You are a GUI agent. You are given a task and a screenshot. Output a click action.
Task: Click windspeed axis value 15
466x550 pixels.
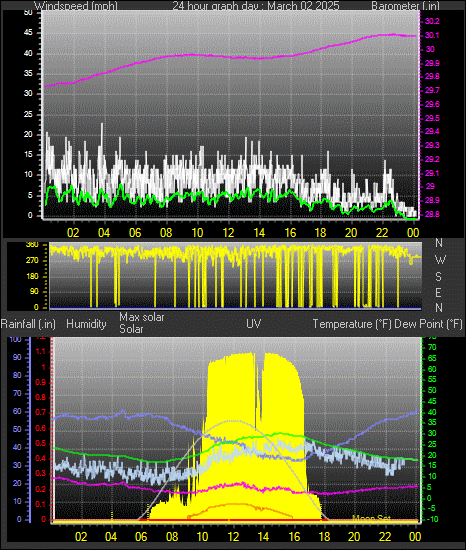[28, 155]
